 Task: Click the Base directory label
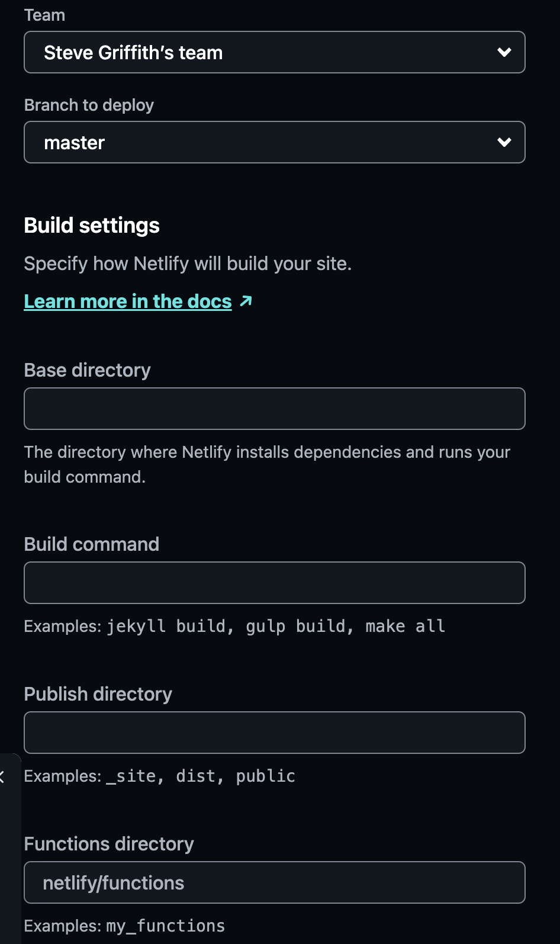[x=87, y=370]
